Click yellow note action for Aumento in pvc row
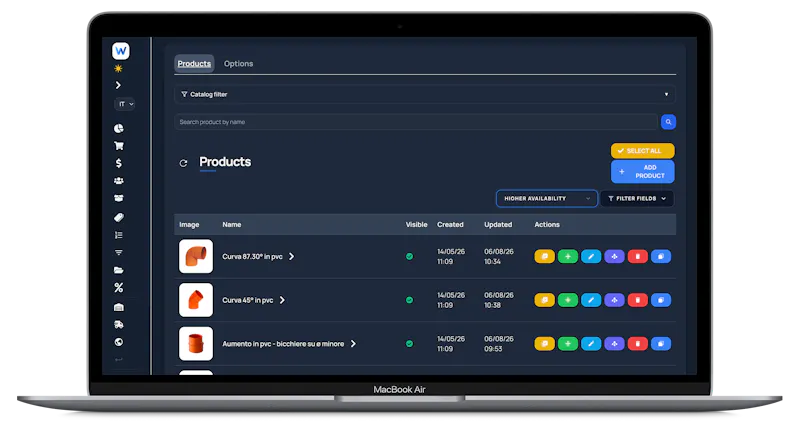800x431 pixels. tap(544, 344)
